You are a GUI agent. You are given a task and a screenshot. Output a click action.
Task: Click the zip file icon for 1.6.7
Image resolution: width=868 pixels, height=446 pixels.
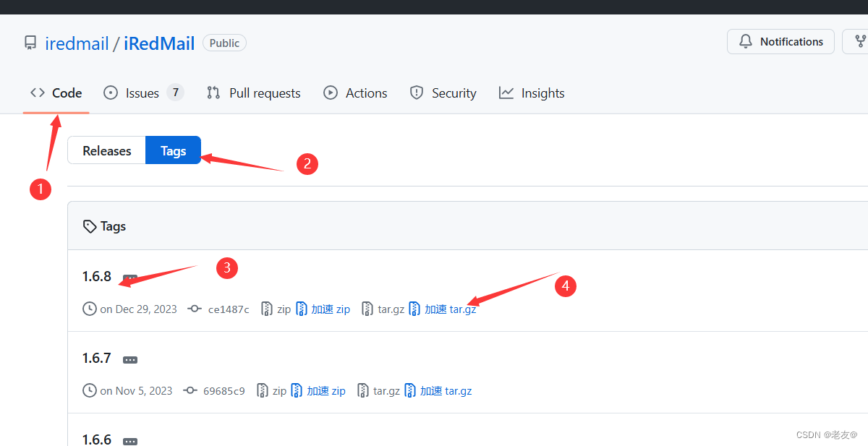click(262, 390)
